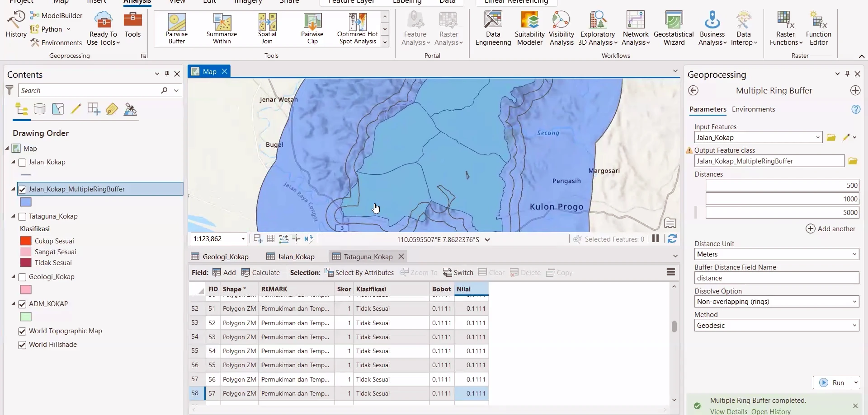Click Select By Attributes

click(359, 272)
